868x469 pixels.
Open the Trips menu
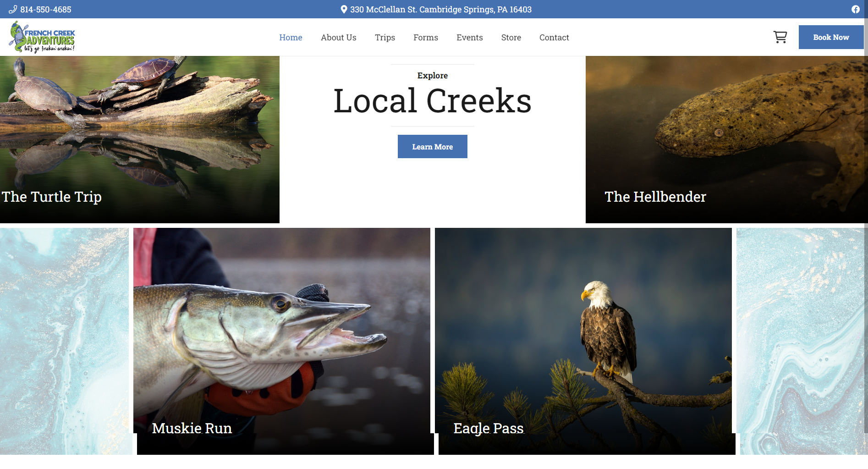[385, 38]
